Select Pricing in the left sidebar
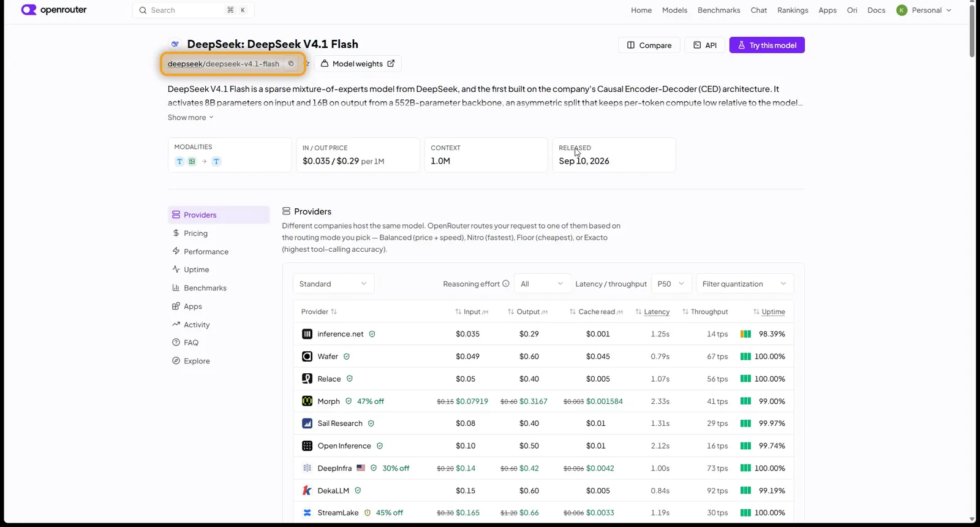Screen dimensions: 980x527 coord(219,233)
